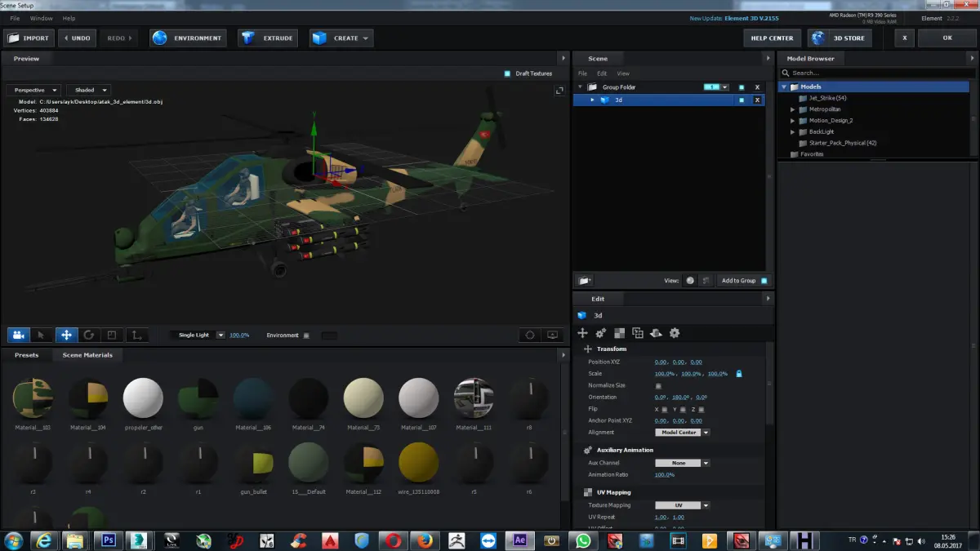Image resolution: width=980 pixels, height=551 pixels.
Task: Activate the rotate gizmo tool
Action: coord(89,335)
